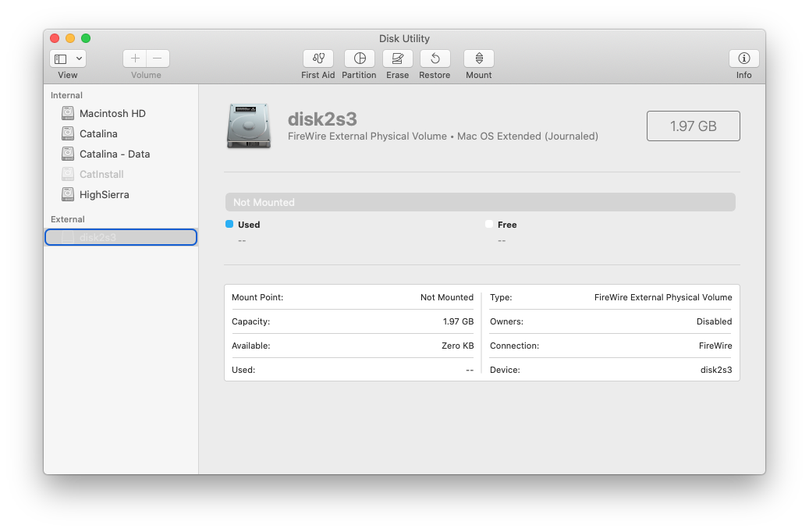Click the Macintosh HD disk icon
809x532 pixels.
[x=68, y=113]
